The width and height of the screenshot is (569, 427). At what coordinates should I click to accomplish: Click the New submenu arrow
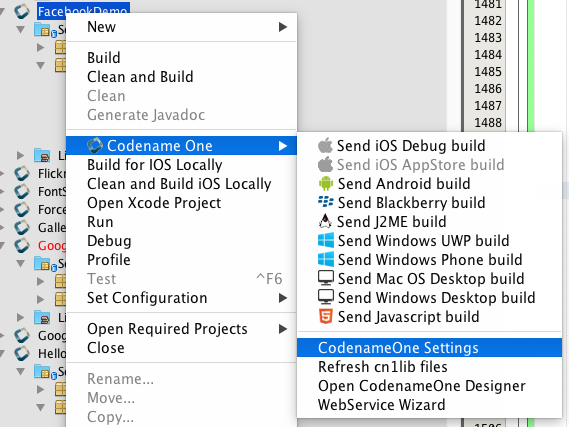pyautogui.click(x=283, y=27)
